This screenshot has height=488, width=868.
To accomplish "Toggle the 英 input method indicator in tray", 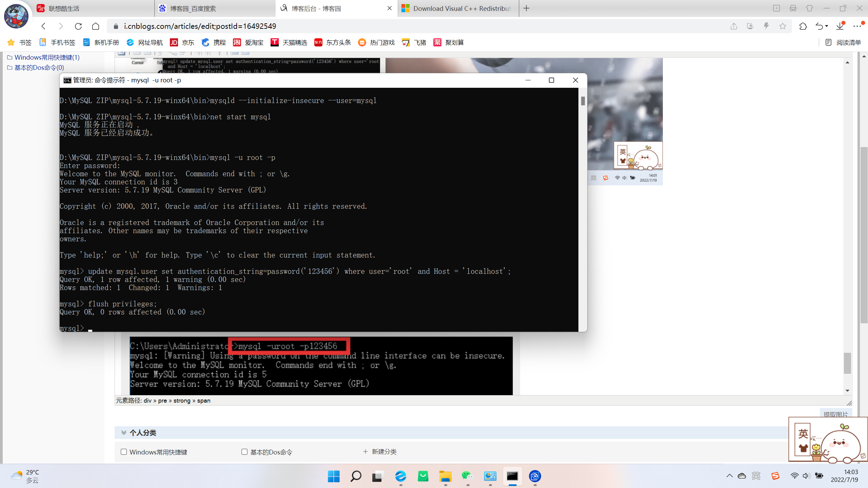I will coord(756,476).
